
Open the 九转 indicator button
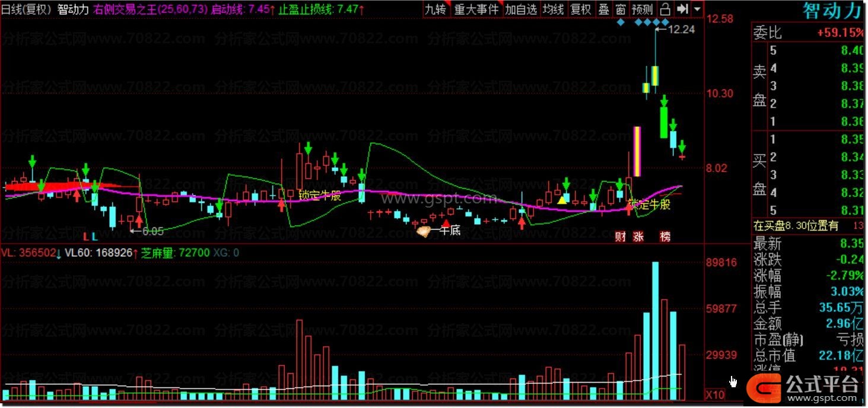[x=435, y=9]
